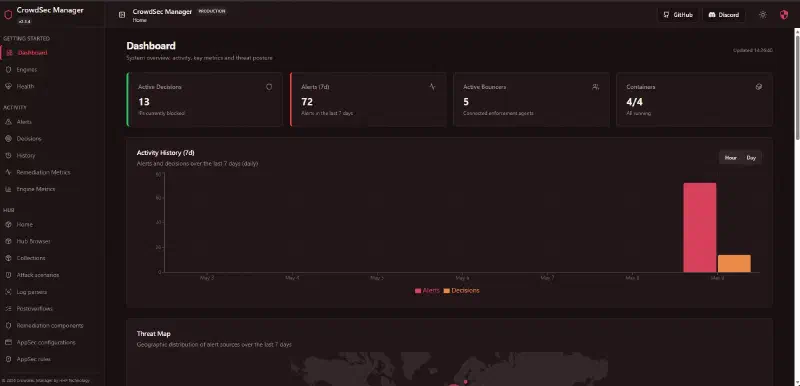
Task: Click the 'HUB' section label
Action: point(8,210)
